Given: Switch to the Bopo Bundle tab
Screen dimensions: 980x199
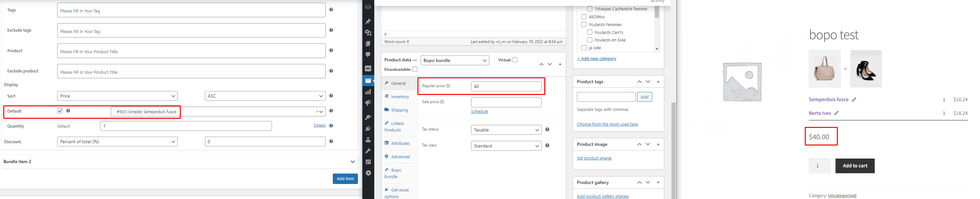Looking at the screenshot, I should 399,173.
